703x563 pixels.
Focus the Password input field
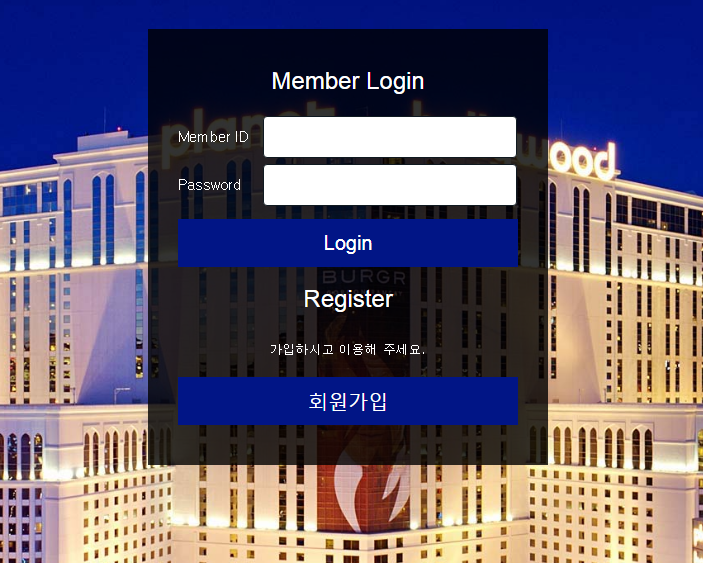[x=390, y=185]
